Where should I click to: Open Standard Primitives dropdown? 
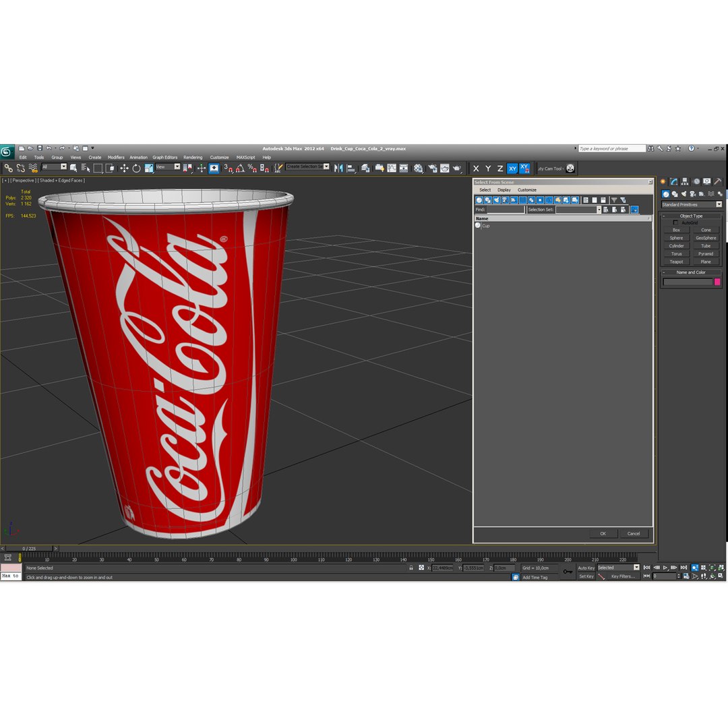tap(692, 204)
